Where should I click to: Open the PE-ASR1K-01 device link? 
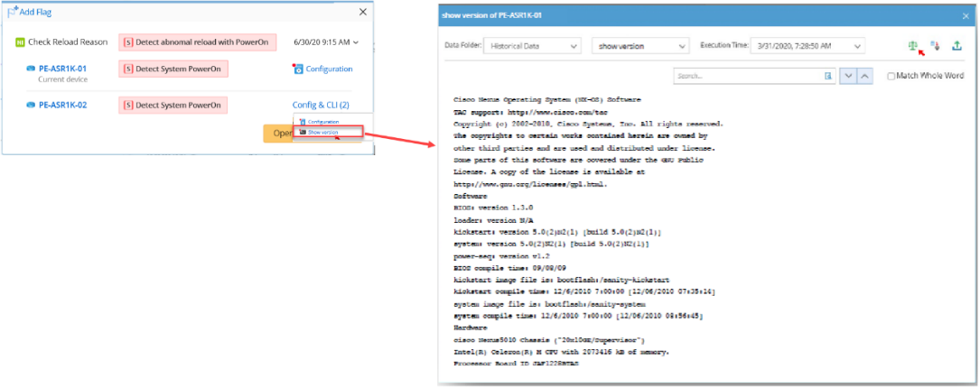point(62,69)
